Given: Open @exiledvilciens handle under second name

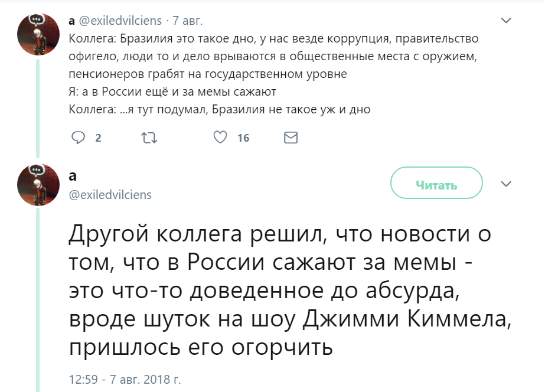Looking at the screenshot, I should (110, 195).
